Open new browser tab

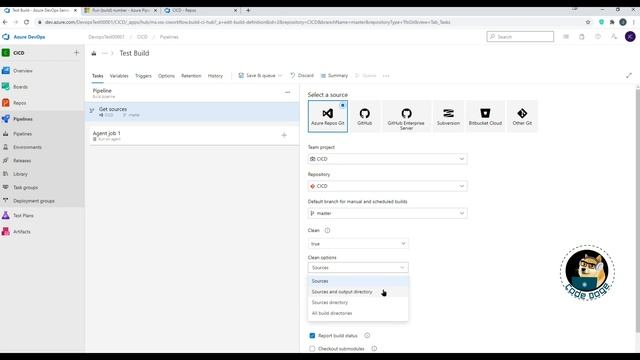(248, 10)
